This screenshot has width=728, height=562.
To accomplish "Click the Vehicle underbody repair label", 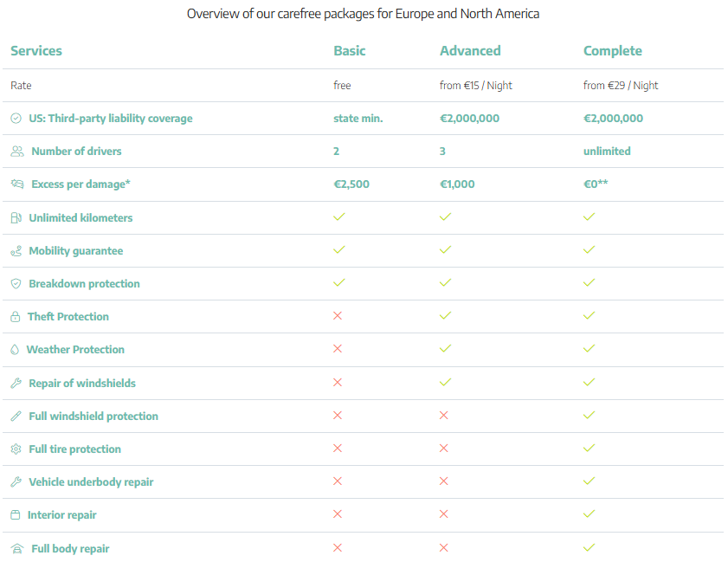I will pyautogui.click(x=91, y=482).
